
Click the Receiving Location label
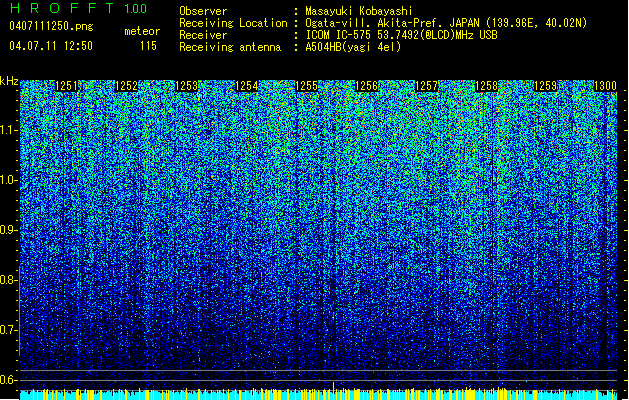[x=233, y=23]
